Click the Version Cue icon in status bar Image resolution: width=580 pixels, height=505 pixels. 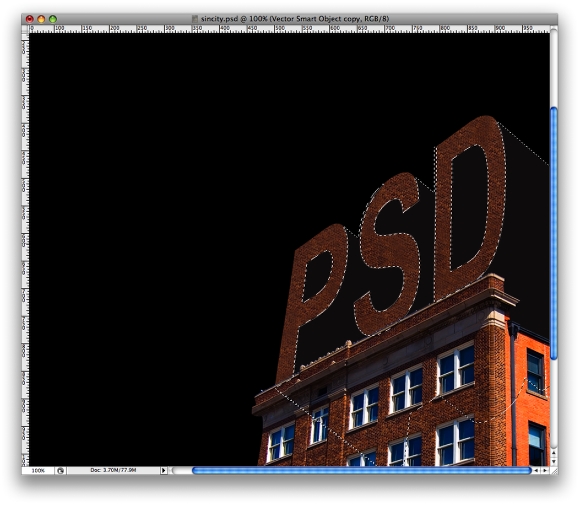tap(61, 470)
